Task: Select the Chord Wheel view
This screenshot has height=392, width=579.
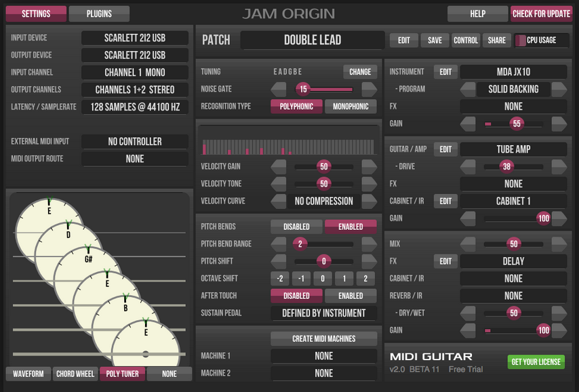Action: coord(75,374)
